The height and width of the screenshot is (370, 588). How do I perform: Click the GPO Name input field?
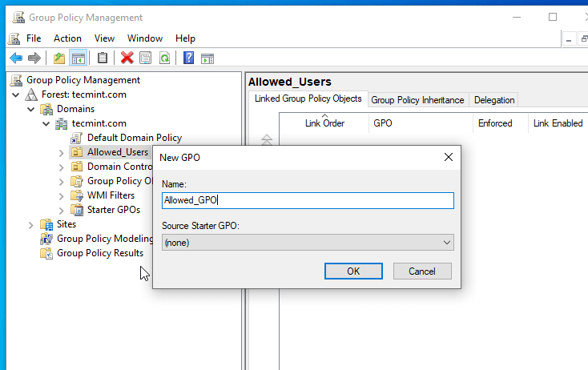point(308,200)
